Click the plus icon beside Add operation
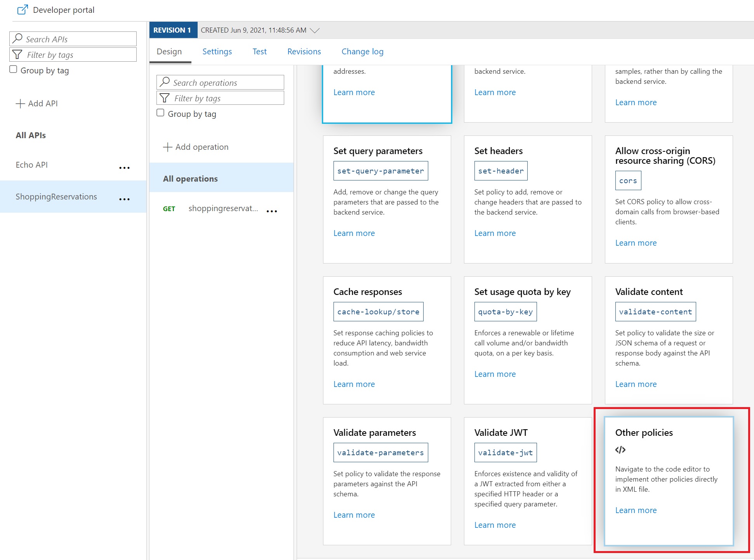 (x=167, y=147)
